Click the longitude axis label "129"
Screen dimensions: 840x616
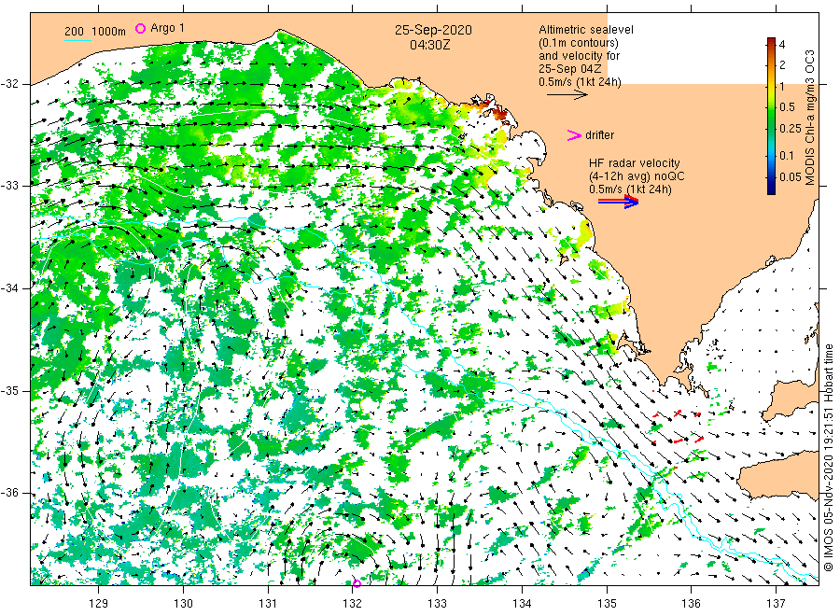point(99,603)
